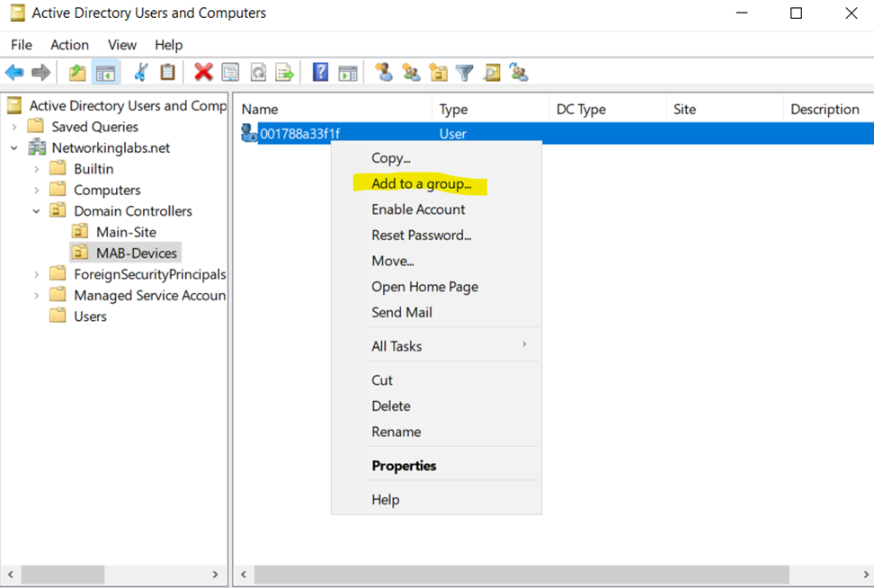Open the Properties toolbar icon
874x588 pixels.
[230, 73]
